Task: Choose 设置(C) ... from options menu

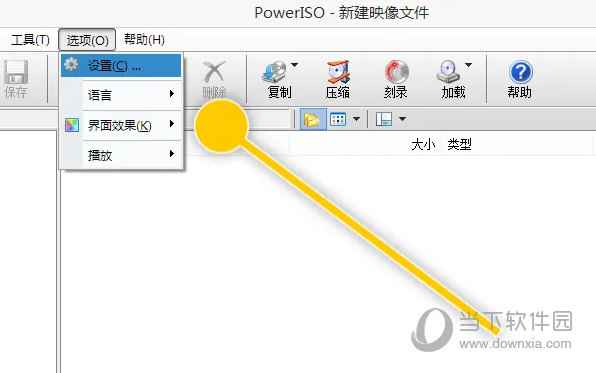Action: [121, 66]
